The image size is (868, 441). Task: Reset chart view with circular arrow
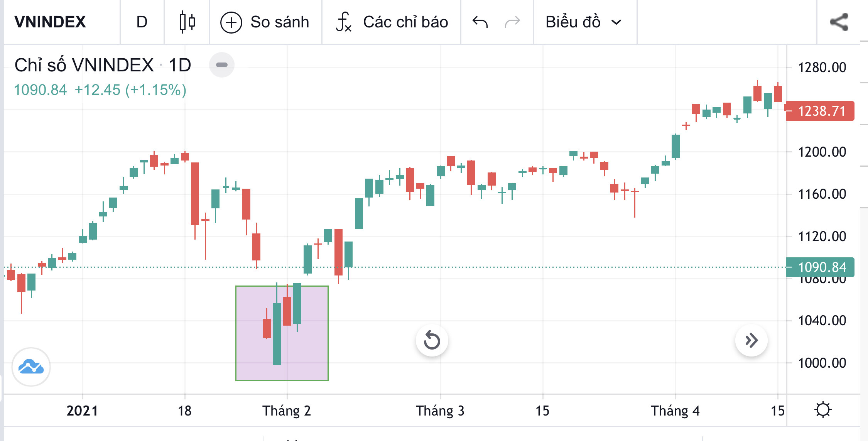[432, 340]
